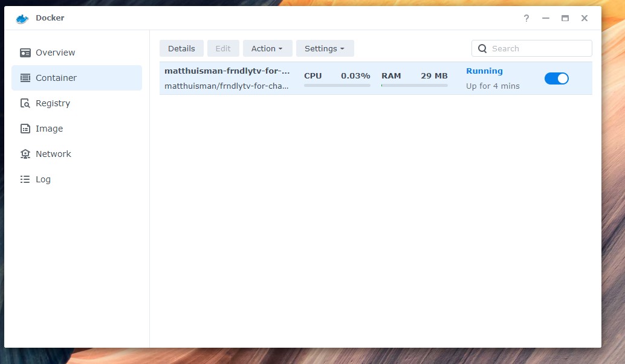Click the Network icon in sidebar

pos(25,154)
